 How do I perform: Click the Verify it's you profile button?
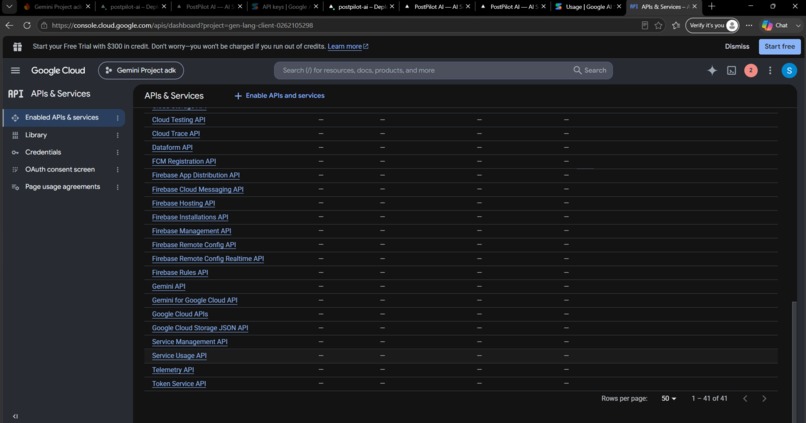pos(712,25)
